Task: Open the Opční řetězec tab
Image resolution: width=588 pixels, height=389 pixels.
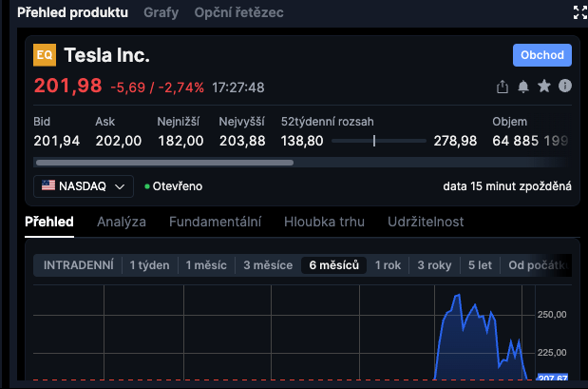Action: click(238, 13)
